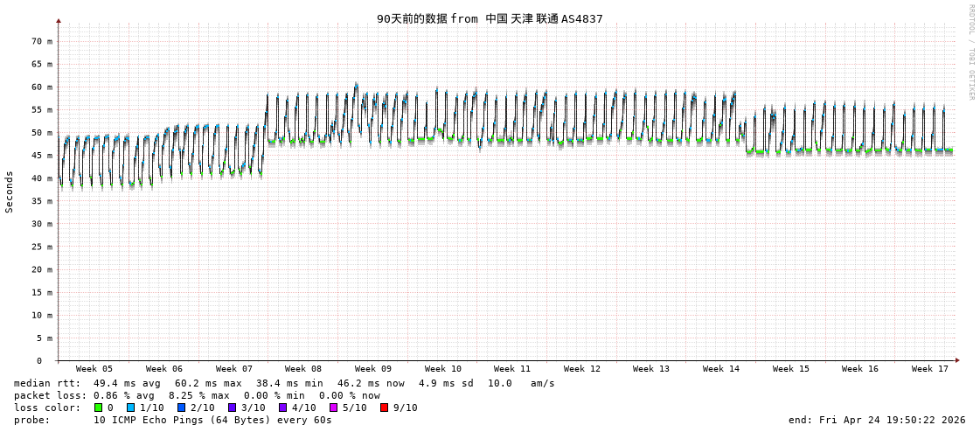
Task: Click the vertical Seconds axis label
Action: (x=10, y=192)
